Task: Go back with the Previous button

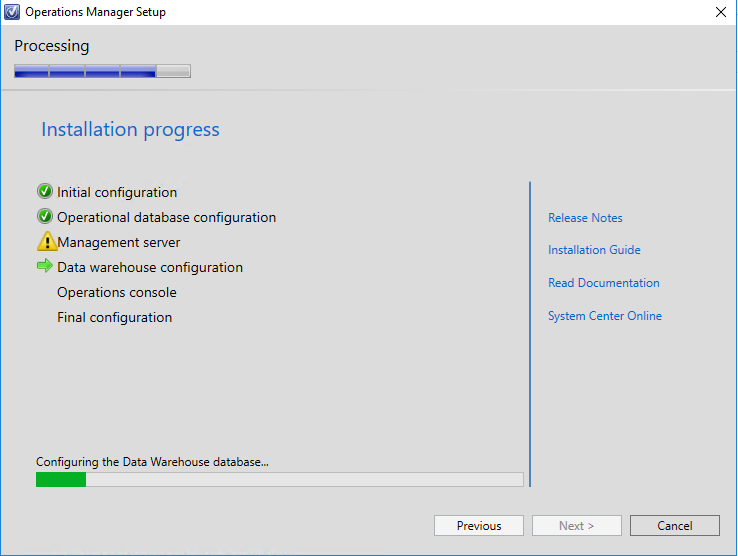Action: 479,525
